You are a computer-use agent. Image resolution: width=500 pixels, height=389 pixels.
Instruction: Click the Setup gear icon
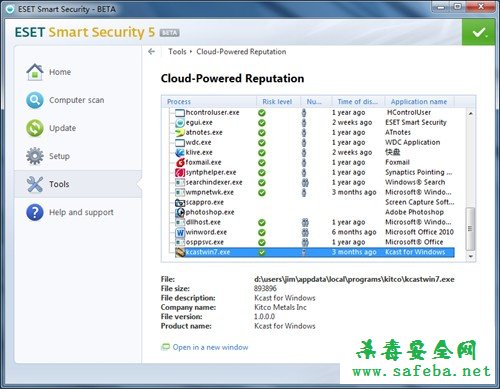(35, 156)
